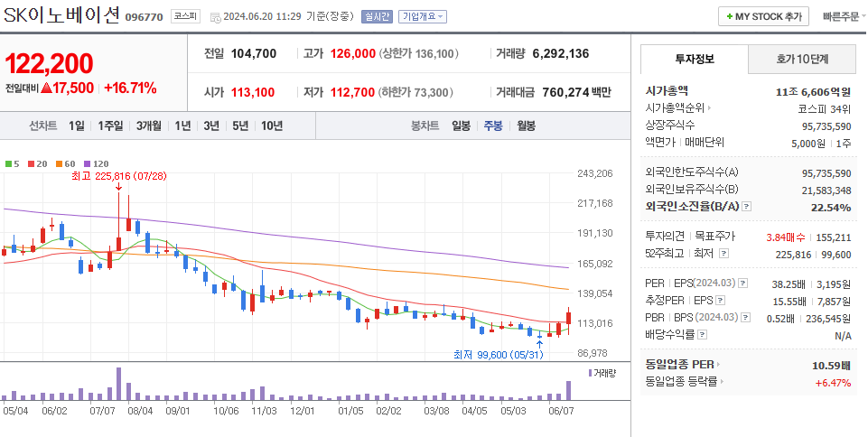Click the stock code 096770
The height and width of the screenshot is (437, 868).
point(144,16)
